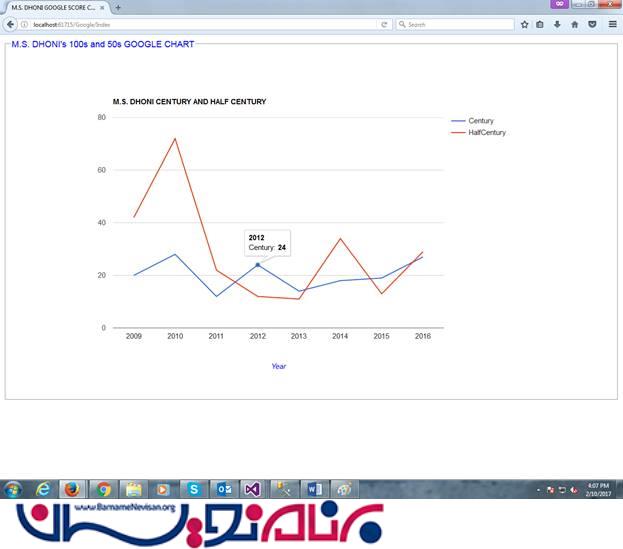Click the 2016 x-axis label
This screenshot has height=549, width=623.
coord(423,336)
